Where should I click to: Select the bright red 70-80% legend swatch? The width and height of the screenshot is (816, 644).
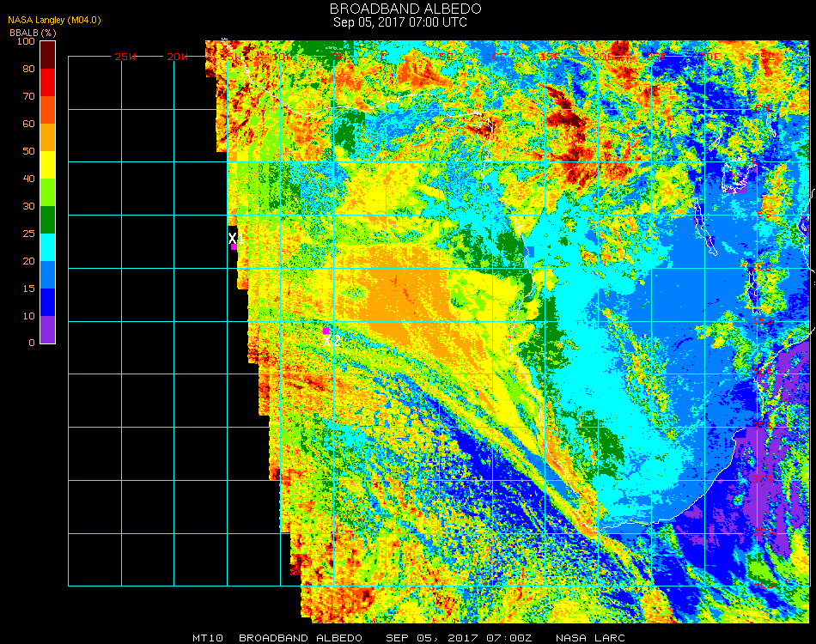48,82
